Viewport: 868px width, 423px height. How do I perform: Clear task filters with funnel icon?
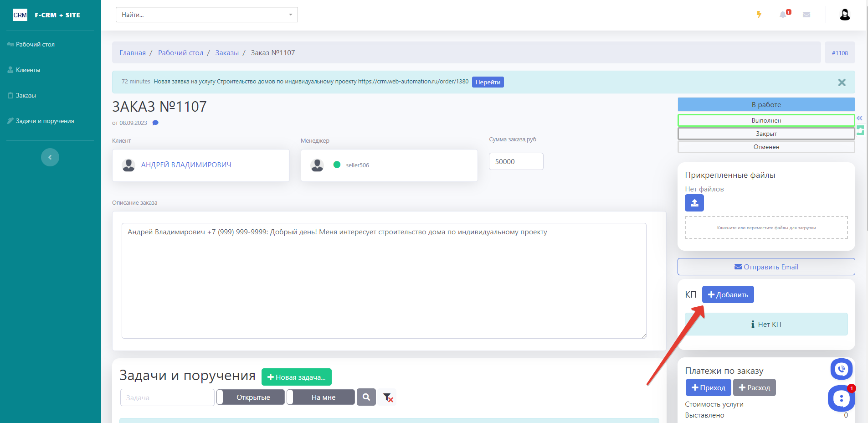coord(388,397)
